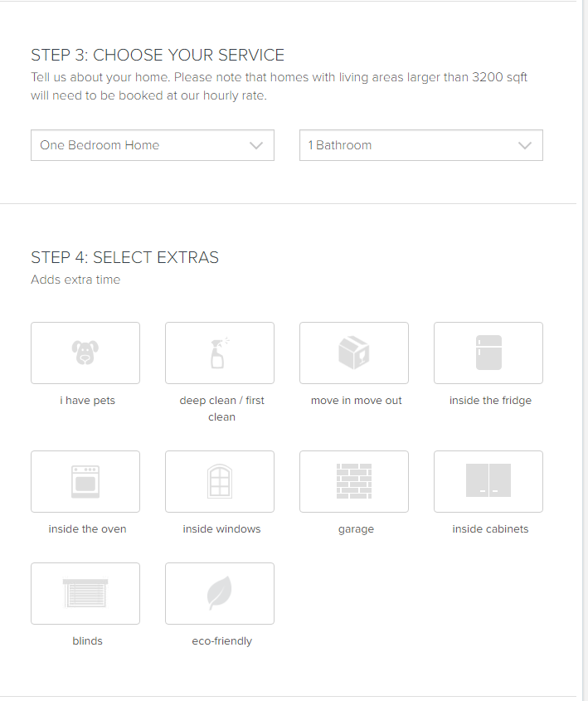Click the "inside cabinets" label text
Image resolution: width=588 pixels, height=701 pixels.
[x=490, y=529]
